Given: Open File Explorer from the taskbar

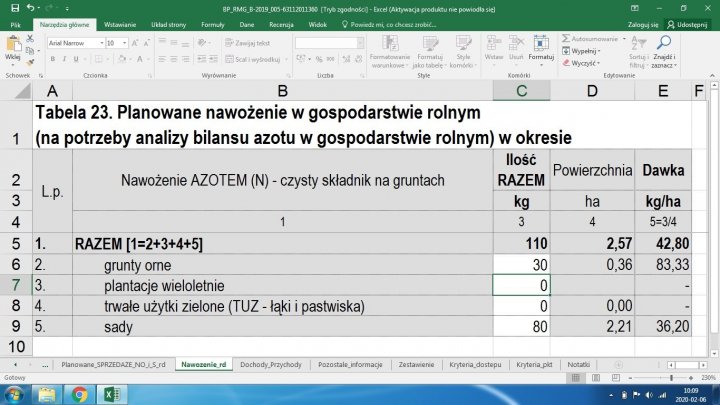Looking at the screenshot, I should [x=46, y=395].
